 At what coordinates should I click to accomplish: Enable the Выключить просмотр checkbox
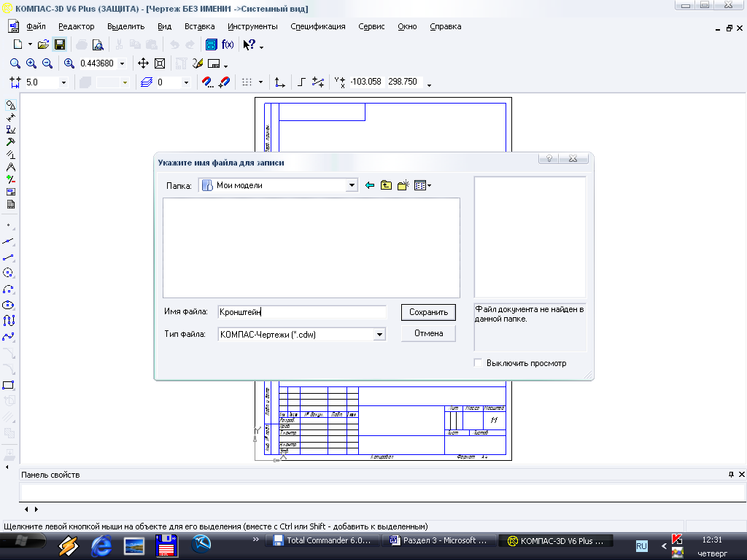(478, 363)
